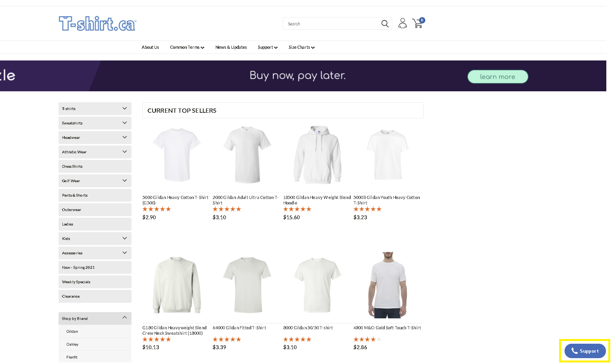This screenshot has height=364, width=611.
Task: Select the Flexfit brand
Action: 72,357
